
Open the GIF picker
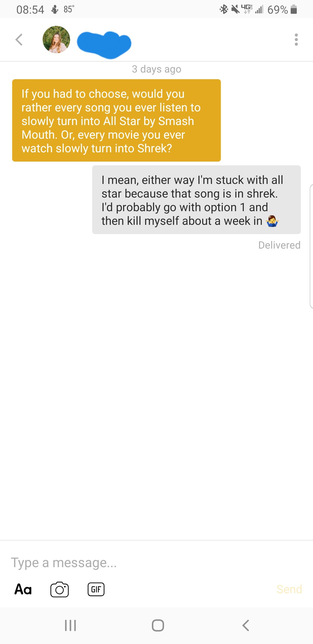(96, 589)
